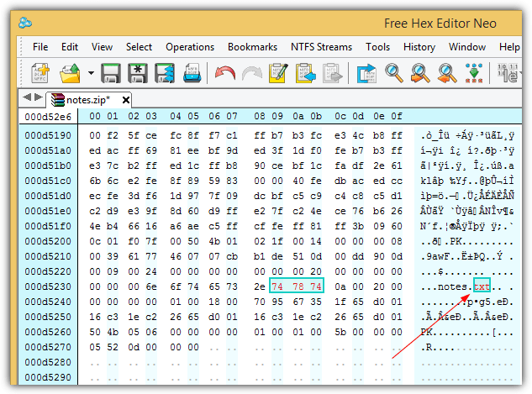
Task: Open the Help menu
Action: (509, 47)
